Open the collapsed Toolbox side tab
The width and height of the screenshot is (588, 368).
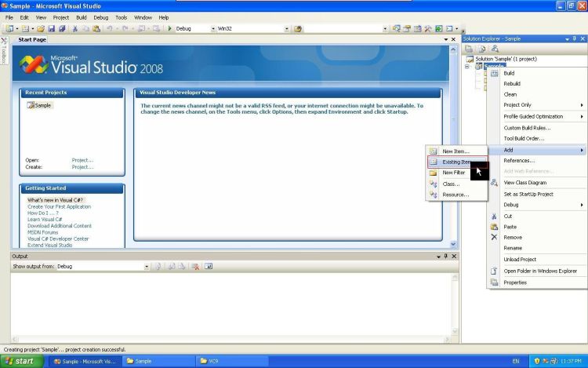click(x=4, y=51)
